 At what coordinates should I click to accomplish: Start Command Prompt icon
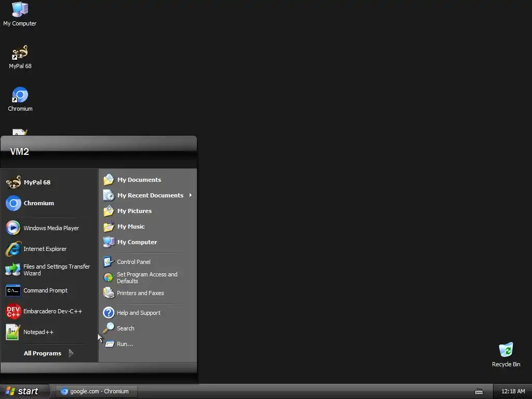coord(13,291)
